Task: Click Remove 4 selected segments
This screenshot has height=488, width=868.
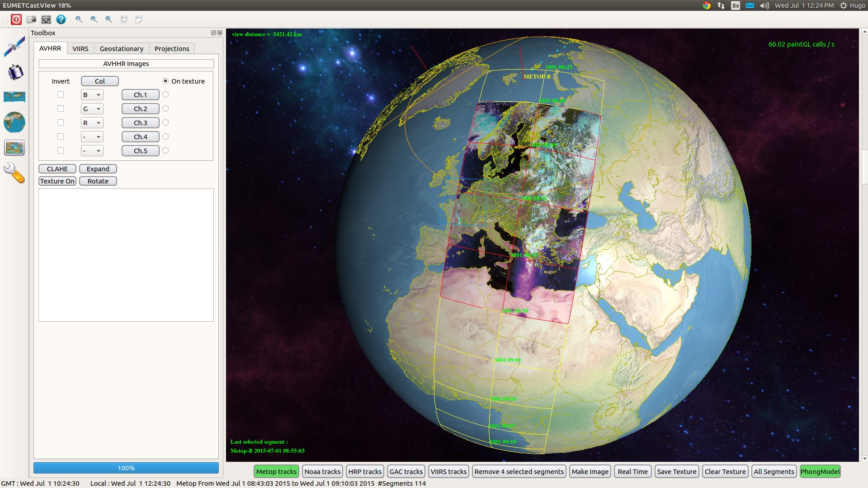Action: [519, 472]
